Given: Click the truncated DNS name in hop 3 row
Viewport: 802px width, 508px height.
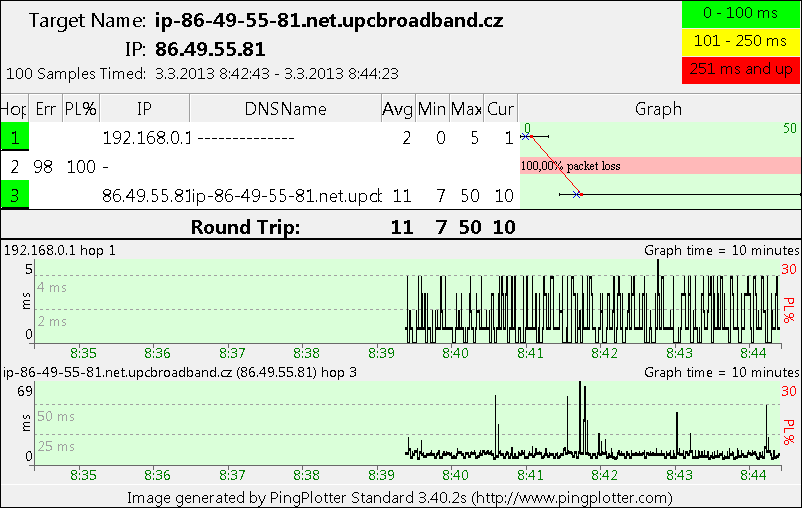Looking at the screenshot, I should click(286, 195).
